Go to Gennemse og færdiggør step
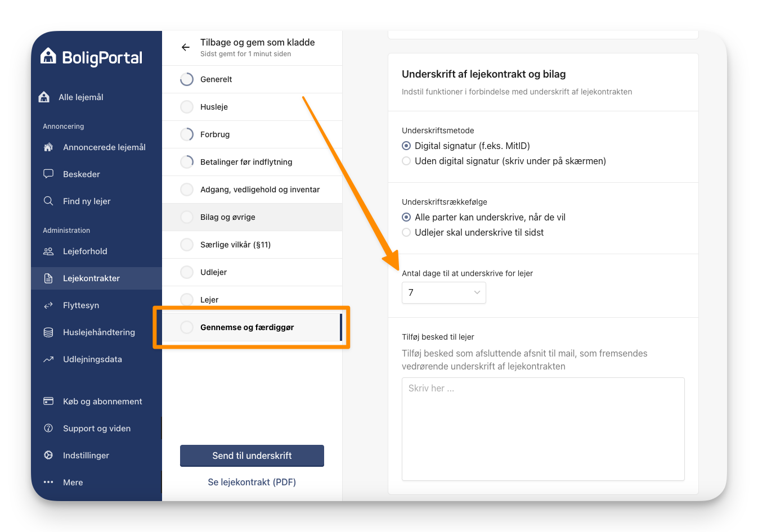 (252, 327)
